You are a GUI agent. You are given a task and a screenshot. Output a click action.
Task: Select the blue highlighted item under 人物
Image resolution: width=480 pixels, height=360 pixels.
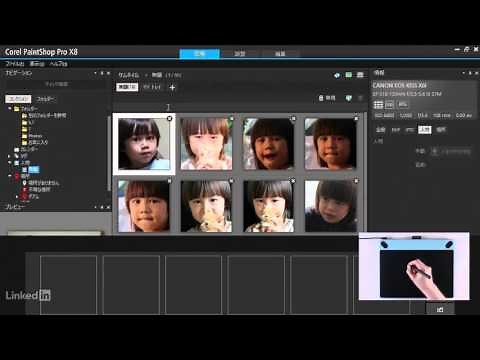(33, 169)
